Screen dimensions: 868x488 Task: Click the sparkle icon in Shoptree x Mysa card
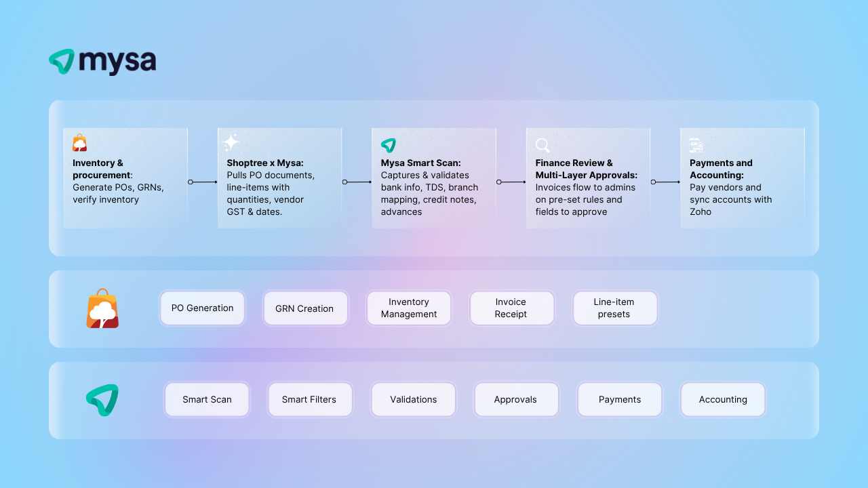(231, 142)
